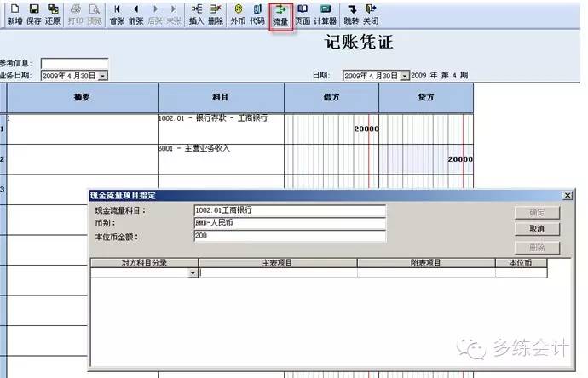Viewport: 588px width, 378px height.
Task: Click the 本位币 cell in first row
Action: [522, 272]
